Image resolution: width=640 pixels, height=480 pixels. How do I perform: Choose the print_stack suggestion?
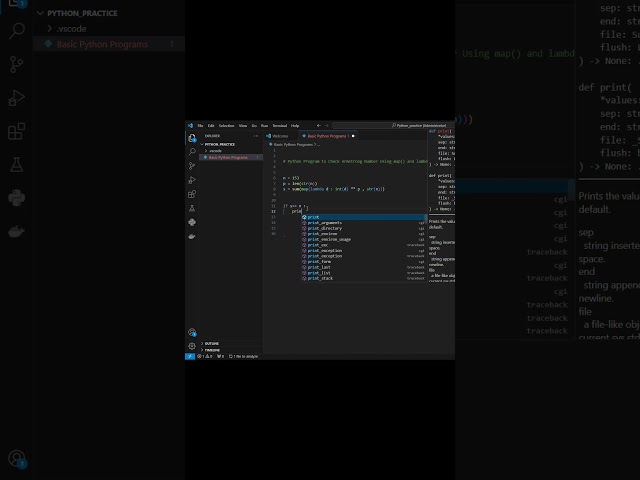363,278
